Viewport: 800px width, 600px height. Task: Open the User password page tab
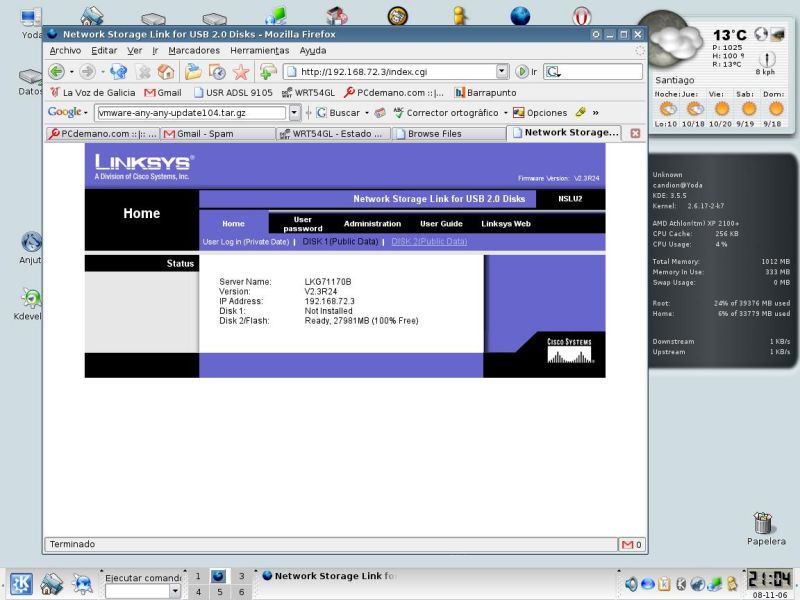point(303,224)
